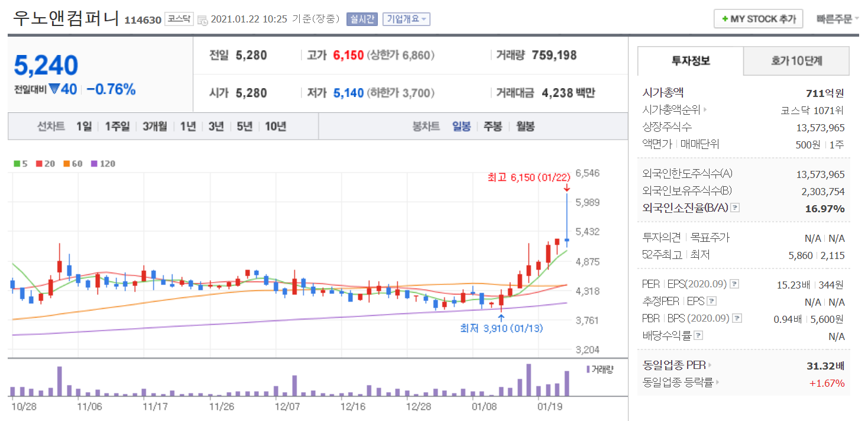The width and height of the screenshot is (868, 421).
Task: Click the help icon next to 외국인소진율(B/A)
Action: (x=735, y=208)
